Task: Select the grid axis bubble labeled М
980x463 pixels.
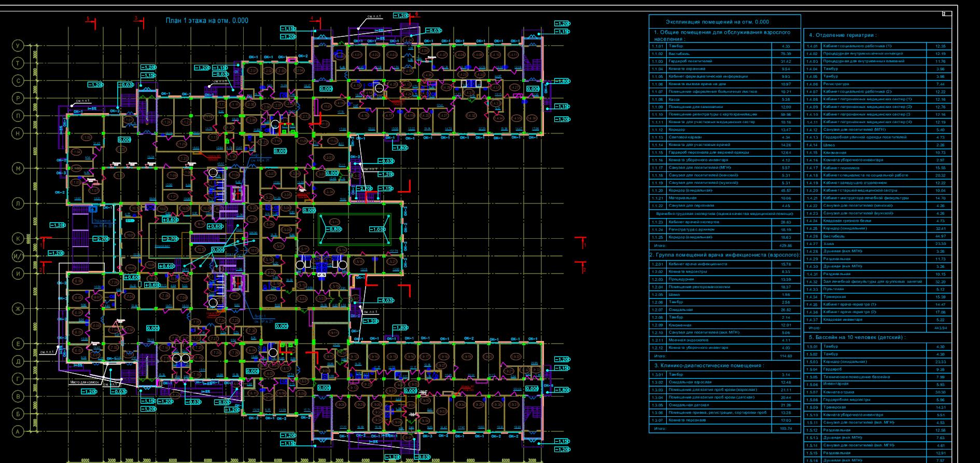Action: point(19,169)
